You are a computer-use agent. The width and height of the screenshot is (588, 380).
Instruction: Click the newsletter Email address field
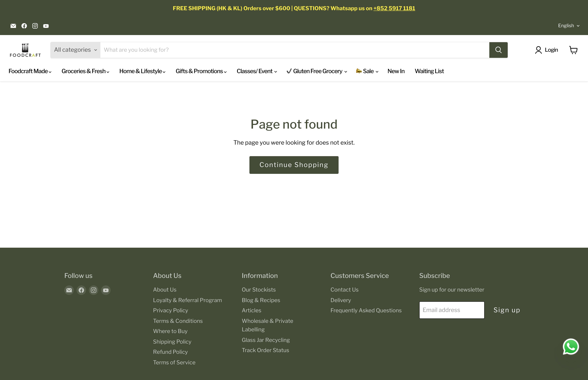pos(452,310)
